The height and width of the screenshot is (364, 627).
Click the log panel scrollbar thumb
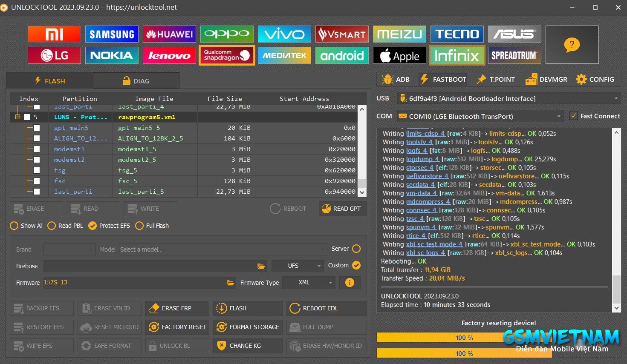pos(616,289)
